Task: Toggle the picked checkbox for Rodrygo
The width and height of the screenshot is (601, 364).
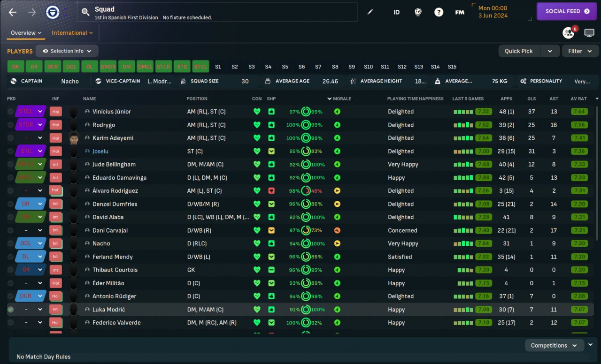Action: click(10, 125)
